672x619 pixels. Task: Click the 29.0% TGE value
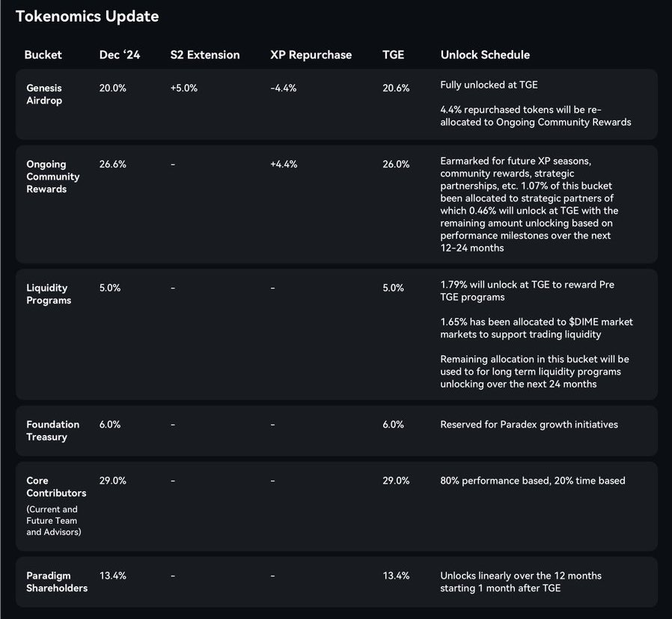[396, 481]
